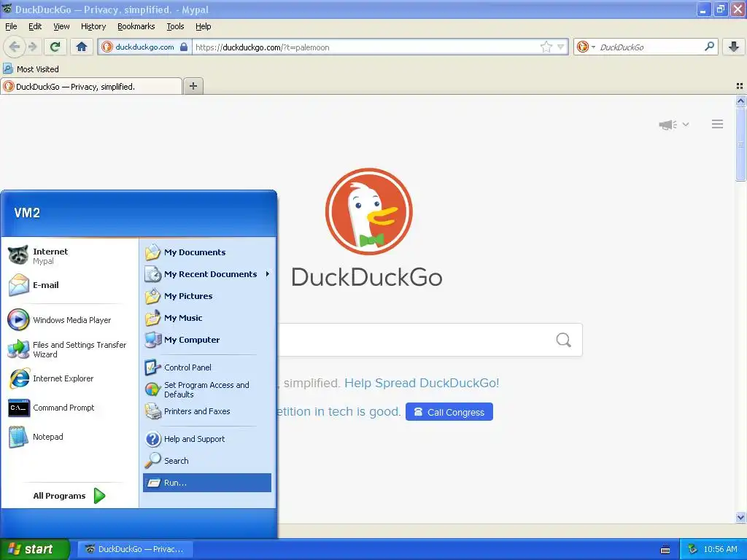Bookmark this page with the star icon
The height and width of the screenshot is (560, 747).
pyautogui.click(x=546, y=47)
